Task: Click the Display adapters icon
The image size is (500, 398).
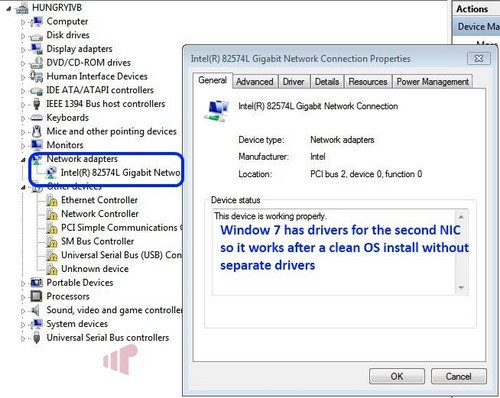Action: click(37, 49)
